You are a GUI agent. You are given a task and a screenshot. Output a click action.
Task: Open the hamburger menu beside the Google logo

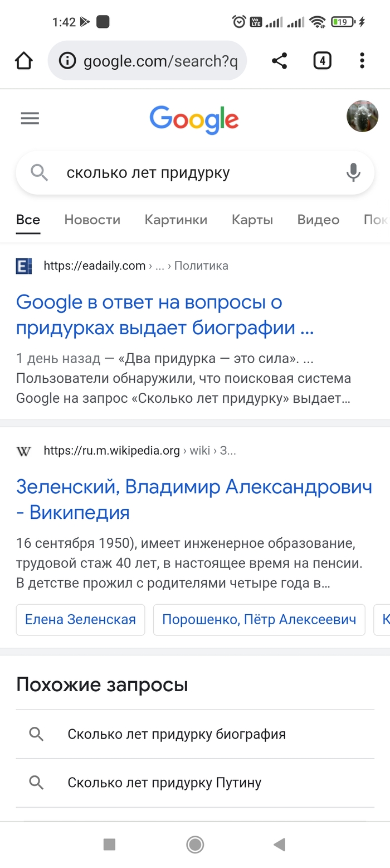click(x=30, y=118)
